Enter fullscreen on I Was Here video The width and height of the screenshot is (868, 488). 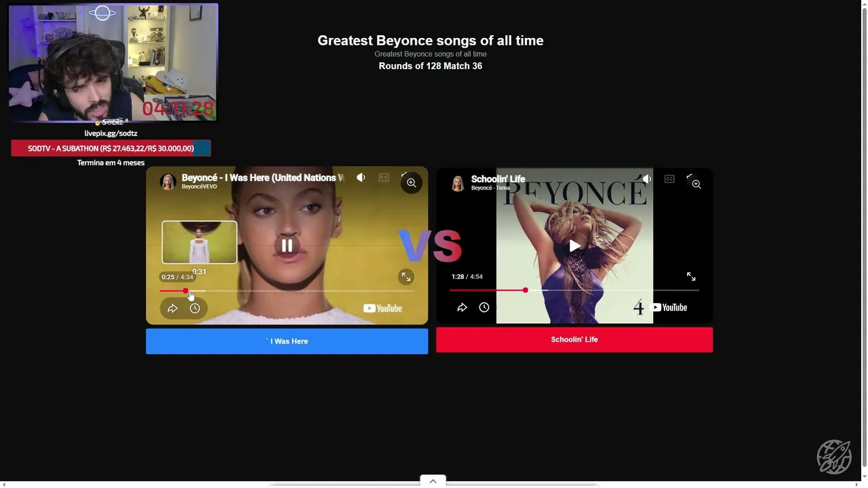(406, 277)
